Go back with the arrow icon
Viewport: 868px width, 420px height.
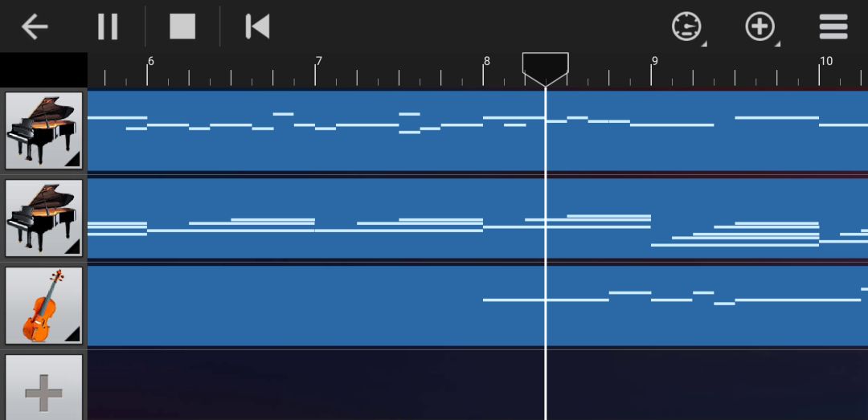pyautogui.click(x=35, y=27)
